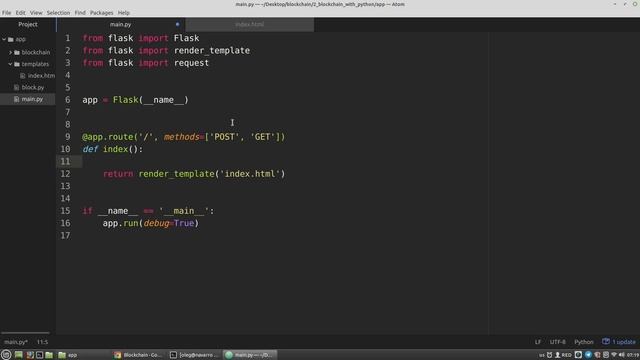
Task: Click the main.py file icon in tree
Action: pyautogui.click(x=16, y=99)
